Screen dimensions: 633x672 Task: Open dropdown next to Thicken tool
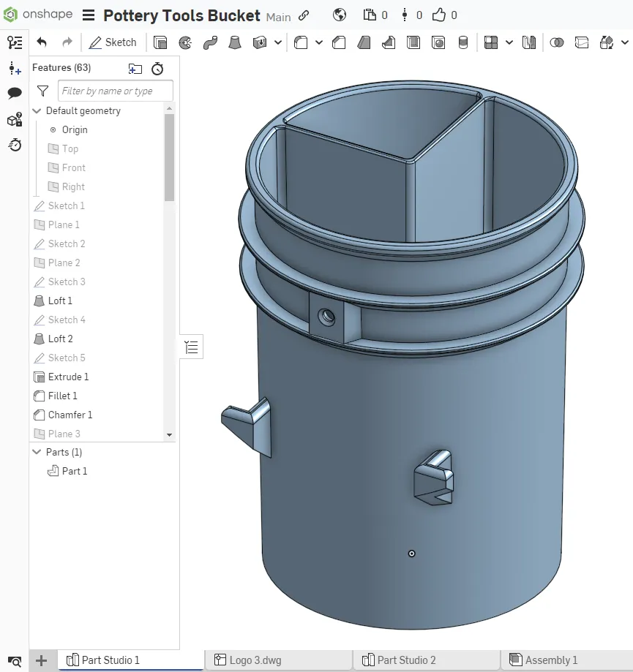tap(278, 42)
